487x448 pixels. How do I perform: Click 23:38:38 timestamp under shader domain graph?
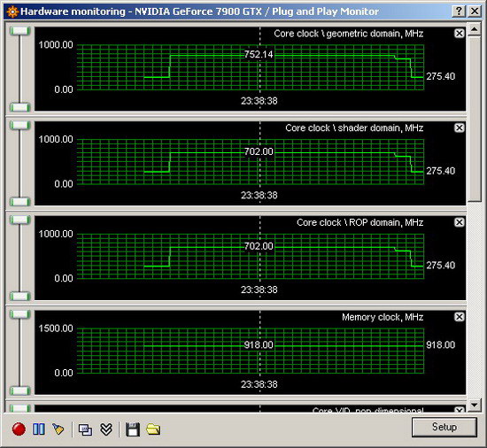click(x=259, y=196)
